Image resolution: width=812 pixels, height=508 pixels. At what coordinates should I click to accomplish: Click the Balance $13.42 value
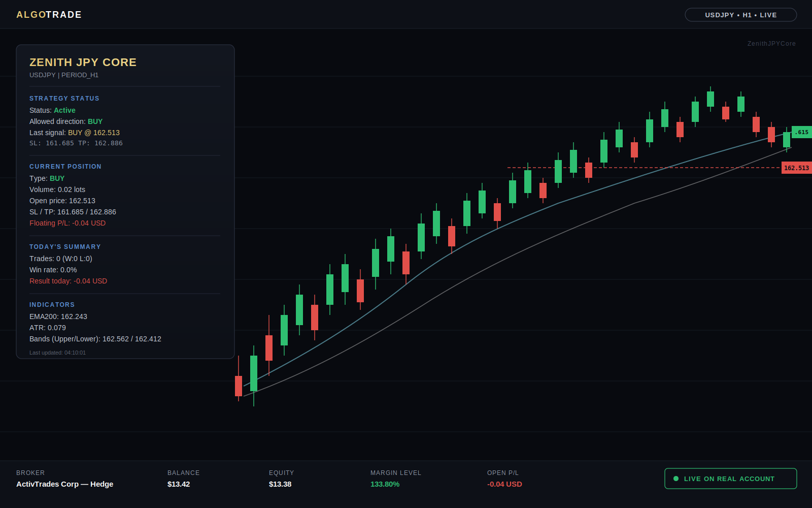click(179, 484)
